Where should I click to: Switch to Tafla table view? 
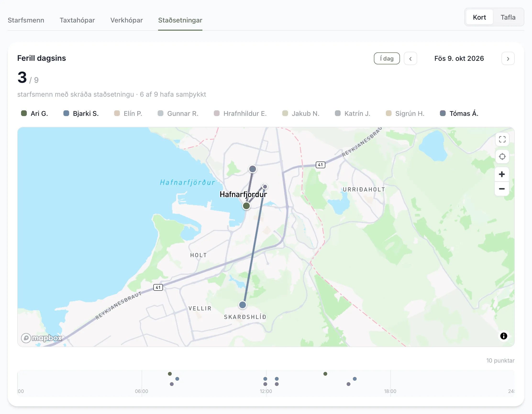pyautogui.click(x=508, y=17)
